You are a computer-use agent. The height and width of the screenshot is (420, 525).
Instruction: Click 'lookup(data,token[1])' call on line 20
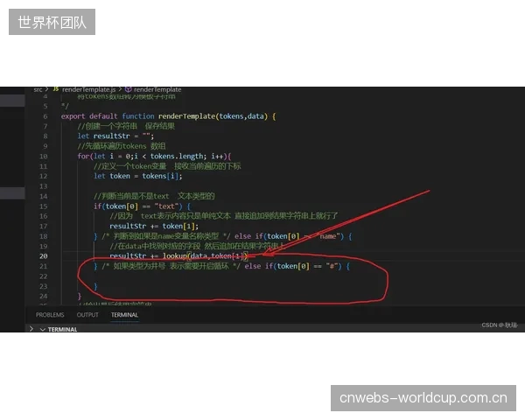[206, 256]
